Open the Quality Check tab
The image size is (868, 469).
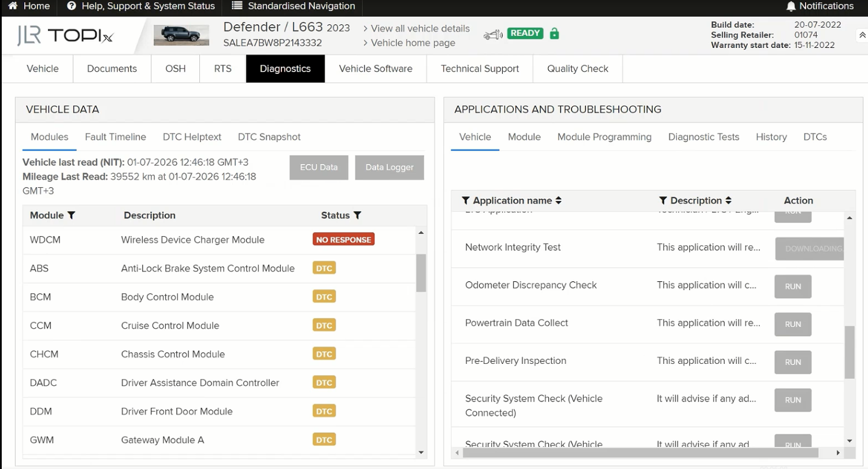578,69
